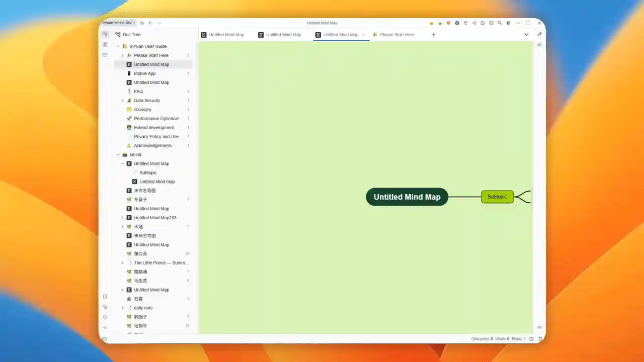Open 石膏 in the doc tree
Image resolution: width=644 pixels, height=362 pixels.
(153, 299)
